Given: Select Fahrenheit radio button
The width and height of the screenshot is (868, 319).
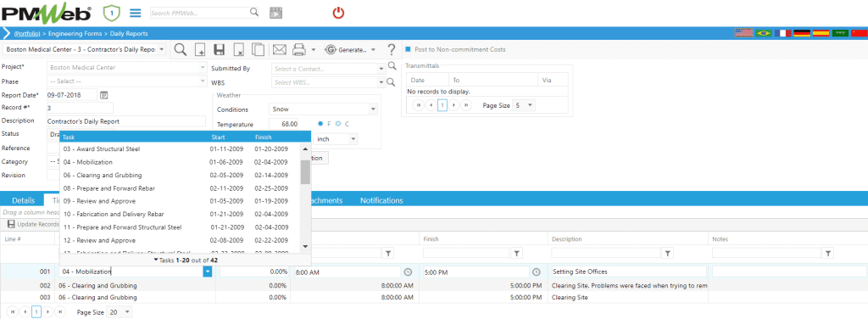Looking at the screenshot, I should (320, 124).
